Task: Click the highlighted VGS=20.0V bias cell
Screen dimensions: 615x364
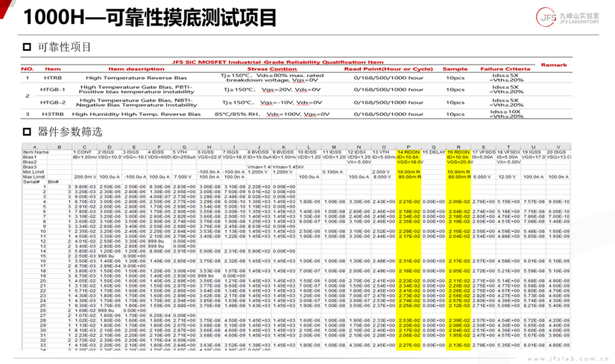Action: pos(459,162)
